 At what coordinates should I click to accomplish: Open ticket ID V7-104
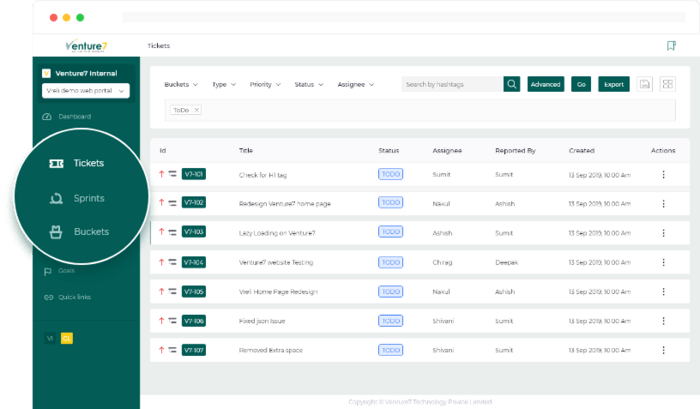tap(194, 262)
